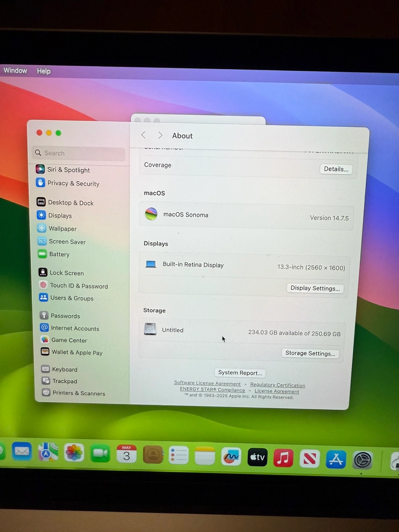The width and height of the screenshot is (399, 532).
Task: Open Maps in the Dock
Action: tap(48, 452)
